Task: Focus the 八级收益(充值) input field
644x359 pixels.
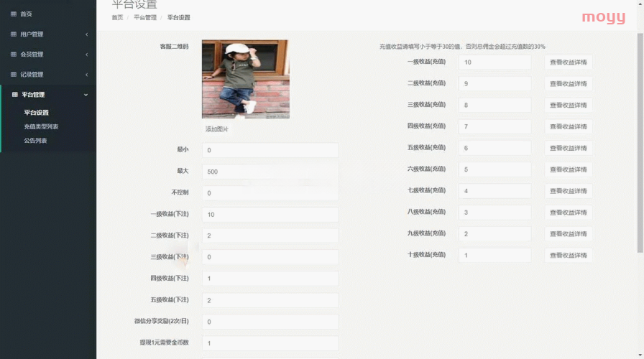Action: [494, 213]
